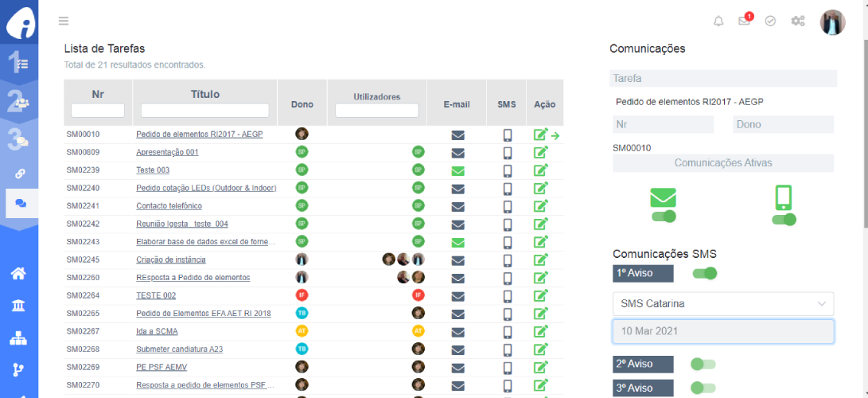Click the home icon in sidebar
Viewport: 868px width, 398px height.
coord(18,274)
